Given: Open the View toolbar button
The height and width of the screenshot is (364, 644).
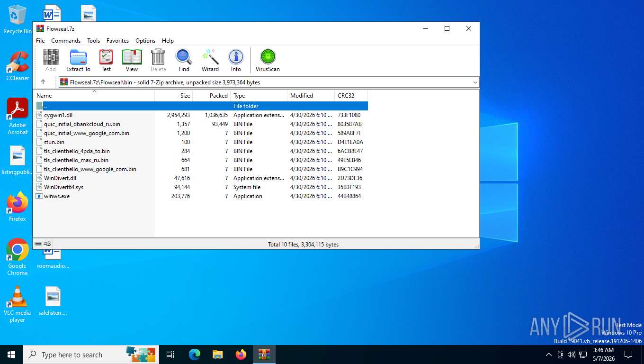Looking at the screenshot, I should [x=132, y=60].
